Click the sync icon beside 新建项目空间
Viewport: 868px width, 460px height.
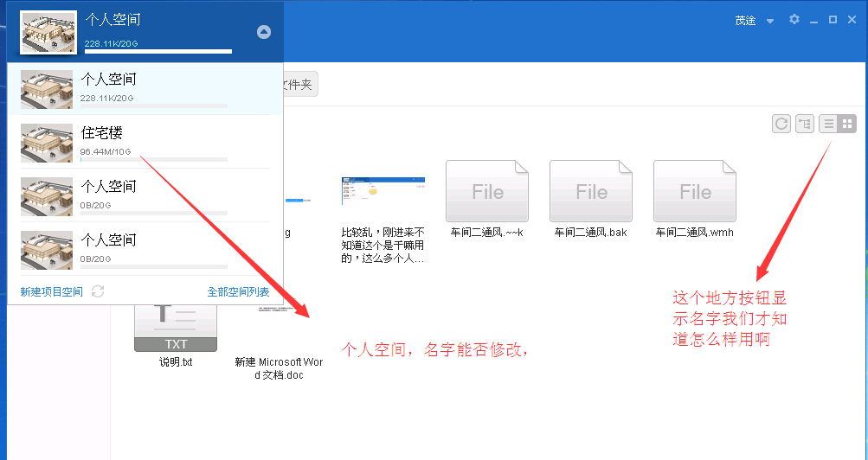pyautogui.click(x=98, y=292)
